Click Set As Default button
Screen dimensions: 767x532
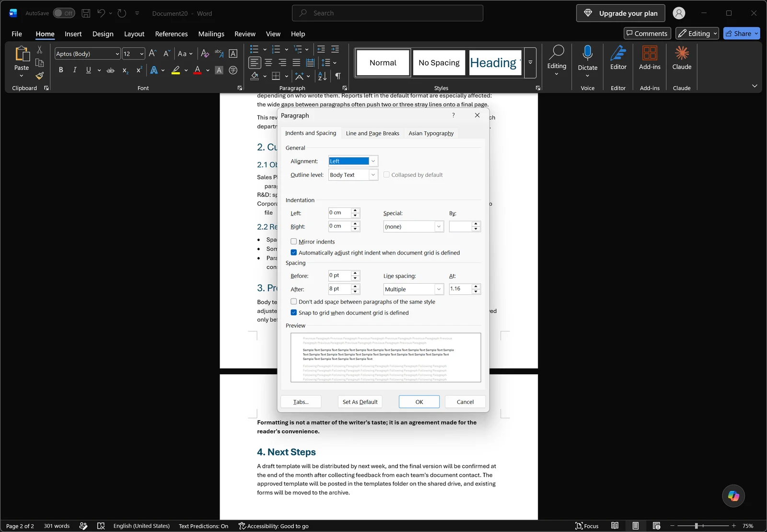(360, 402)
